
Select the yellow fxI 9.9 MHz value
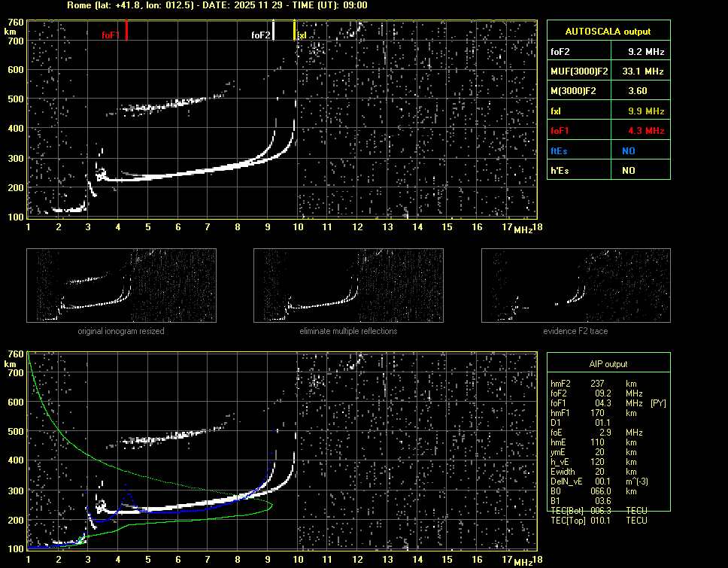pos(646,111)
